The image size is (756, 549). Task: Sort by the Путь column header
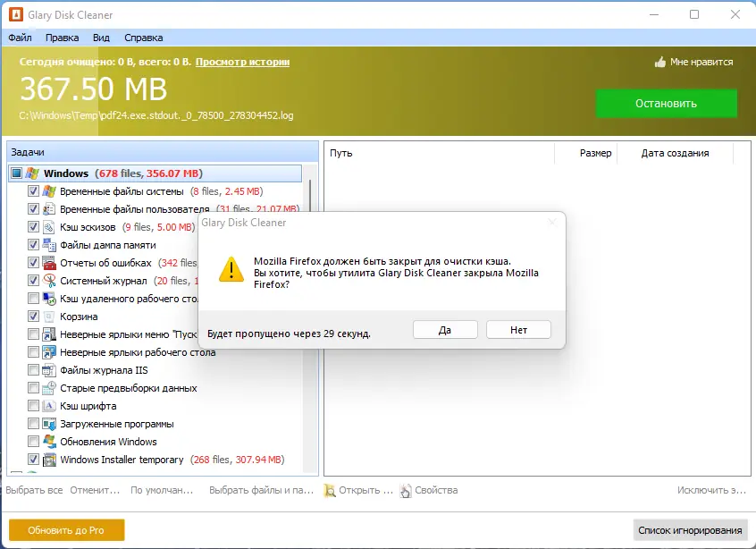tap(440, 153)
